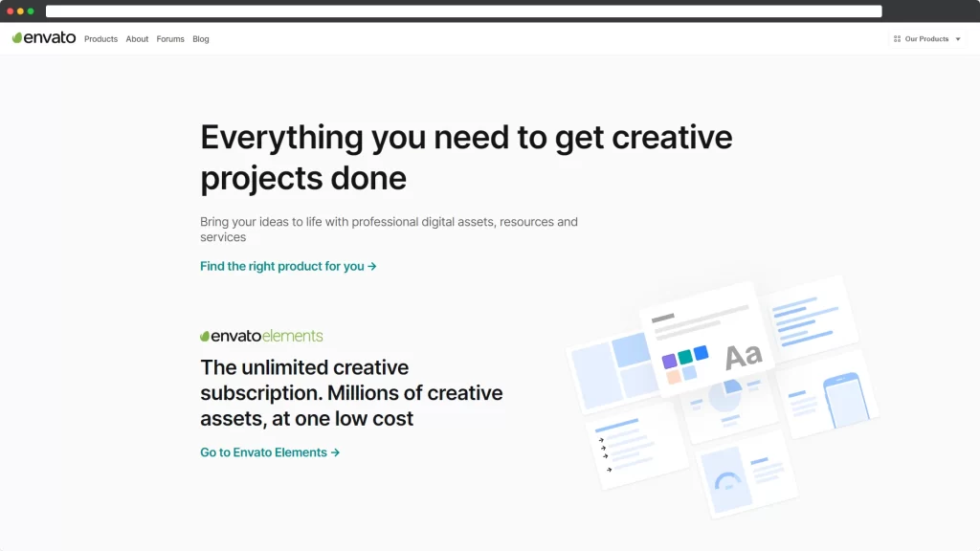Go to Forums in navigation
Image resolution: width=980 pixels, height=551 pixels.
tap(170, 38)
